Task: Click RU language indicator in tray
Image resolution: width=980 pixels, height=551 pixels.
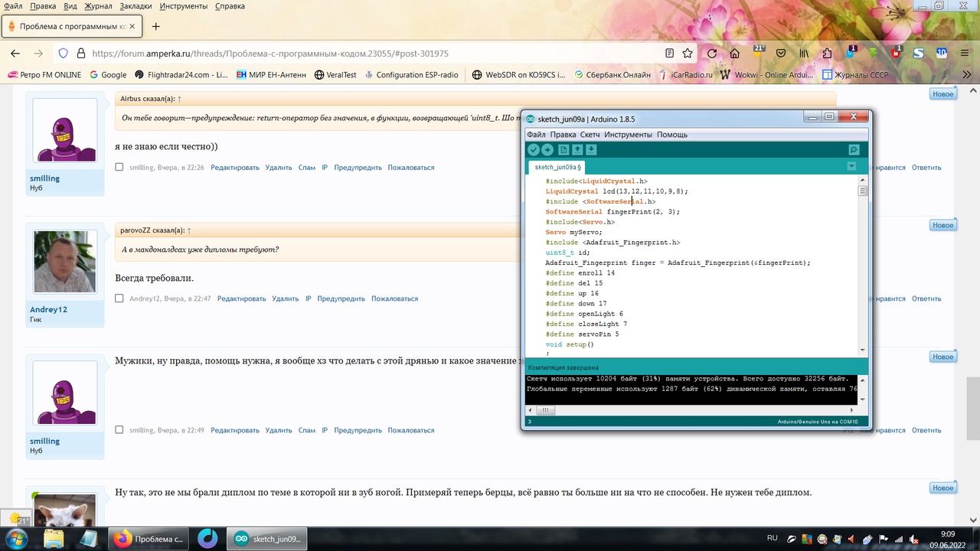Action: (x=773, y=539)
